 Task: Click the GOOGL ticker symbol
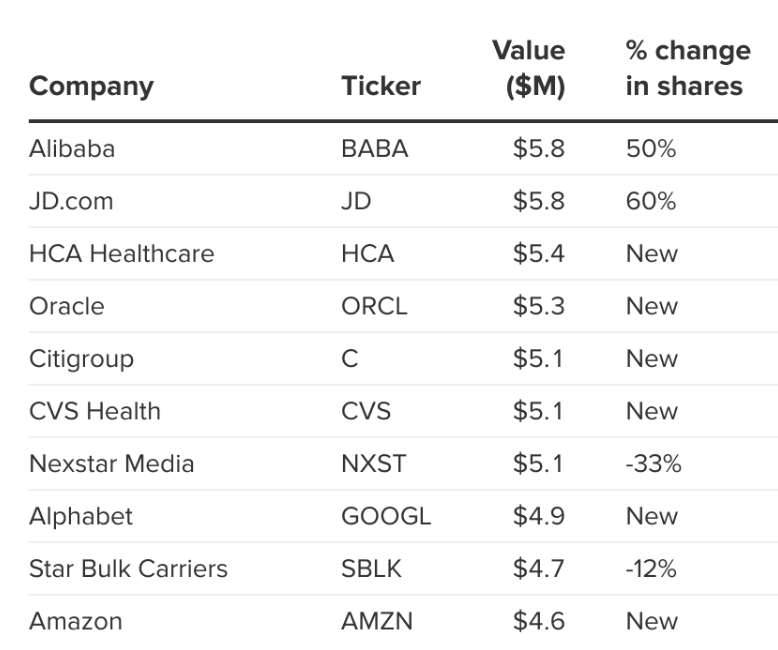tap(386, 517)
